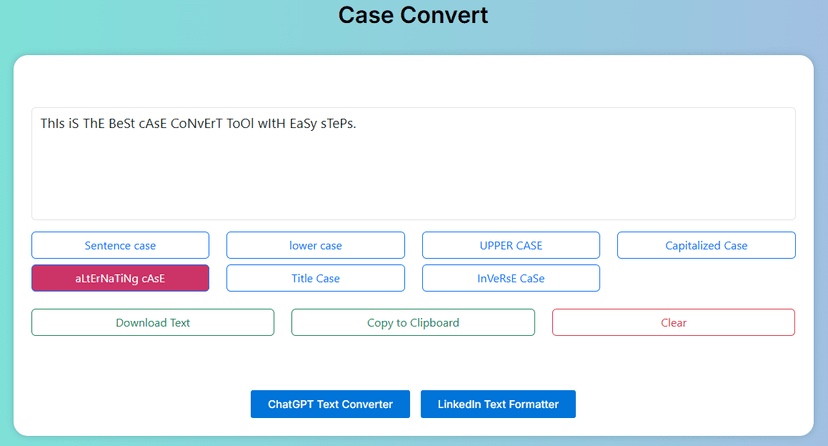The width and height of the screenshot is (828, 446).
Task: Click the highlighted aLtErNaTiNg cAsE button
Action: [x=120, y=278]
